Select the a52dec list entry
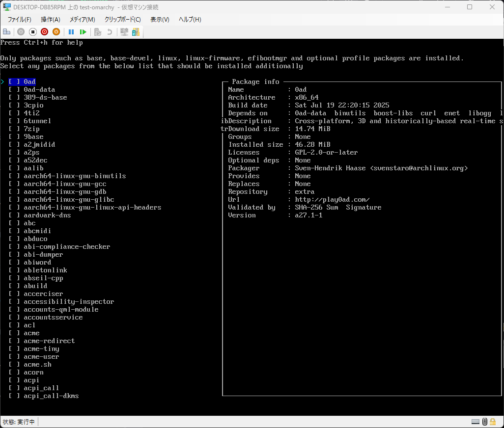504x428 pixels. (x=35, y=160)
